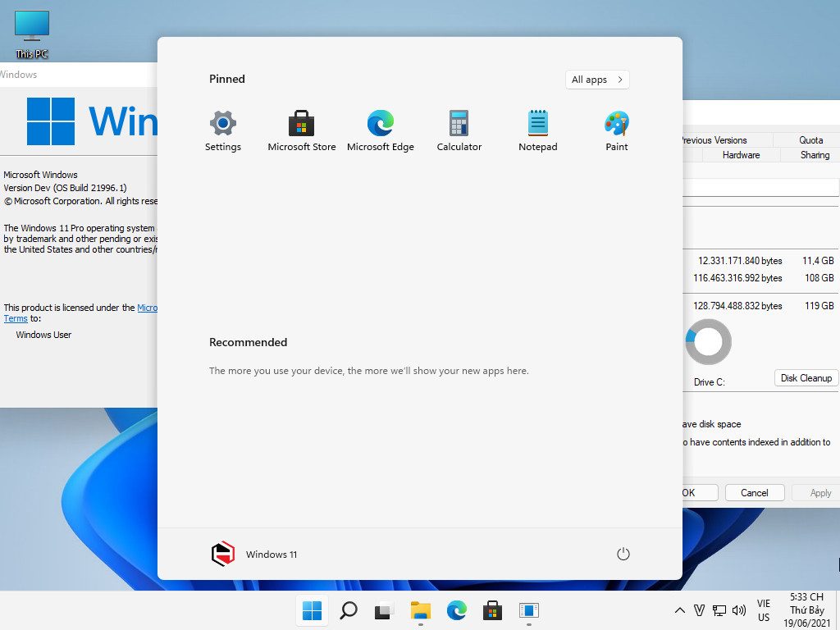840x630 pixels.
Task: Click the drive usage pie chart
Action: [x=708, y=342]
